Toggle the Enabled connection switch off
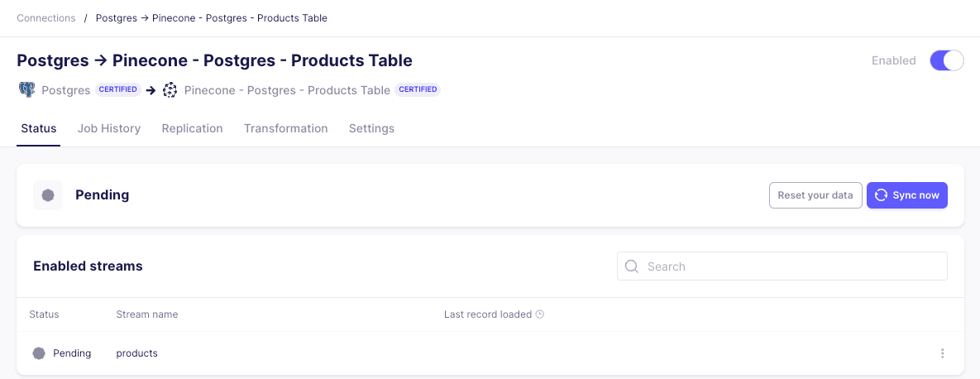 click(946, 60)
